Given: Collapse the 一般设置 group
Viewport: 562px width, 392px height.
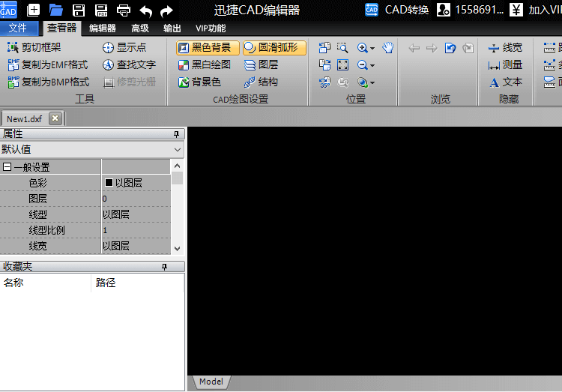Looking at the screenshot, I should coord(7,167).
